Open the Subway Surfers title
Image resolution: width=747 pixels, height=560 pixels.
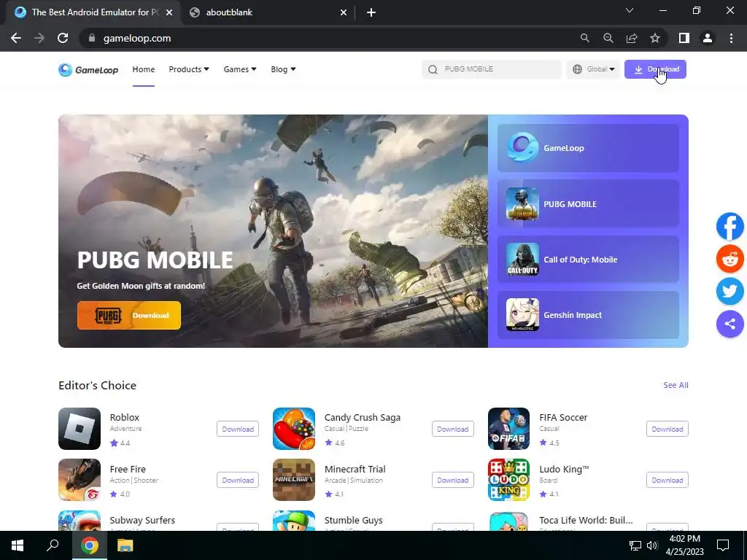[142, 521]
